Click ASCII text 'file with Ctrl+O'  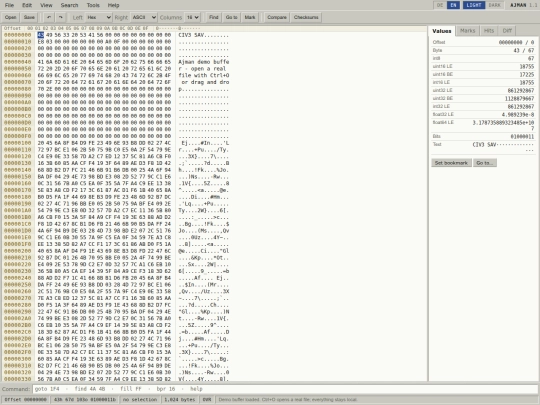[204, 75]
